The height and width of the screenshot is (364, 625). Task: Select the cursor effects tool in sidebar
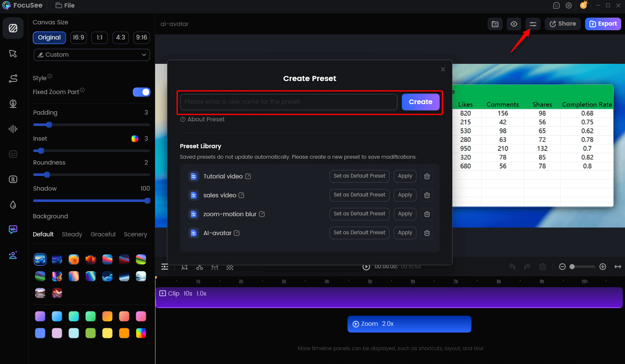[13, 54]
